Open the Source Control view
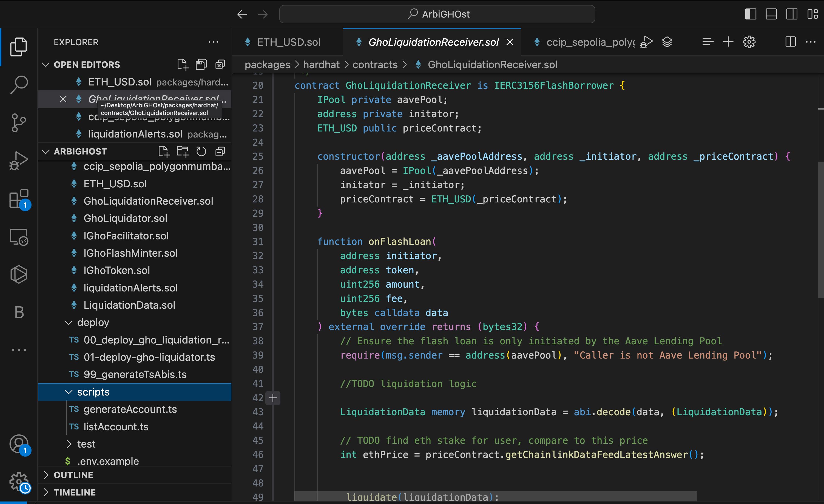This screenshot has height=504, width=824. tap(19, 123)
